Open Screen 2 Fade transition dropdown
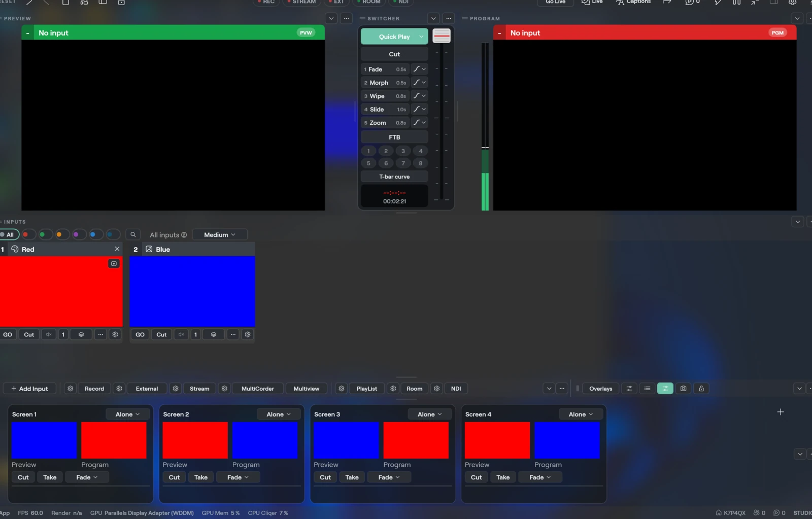 click(238, 477)
